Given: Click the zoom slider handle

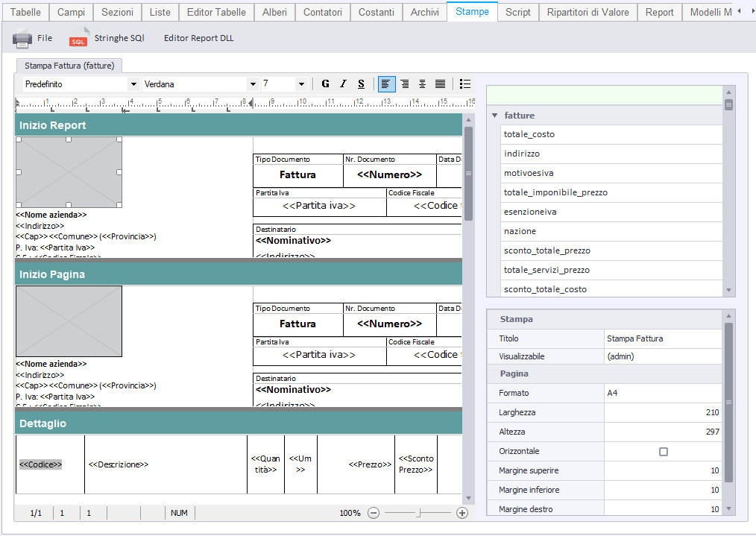Looking at the screenshot, I should click(418, 513).
